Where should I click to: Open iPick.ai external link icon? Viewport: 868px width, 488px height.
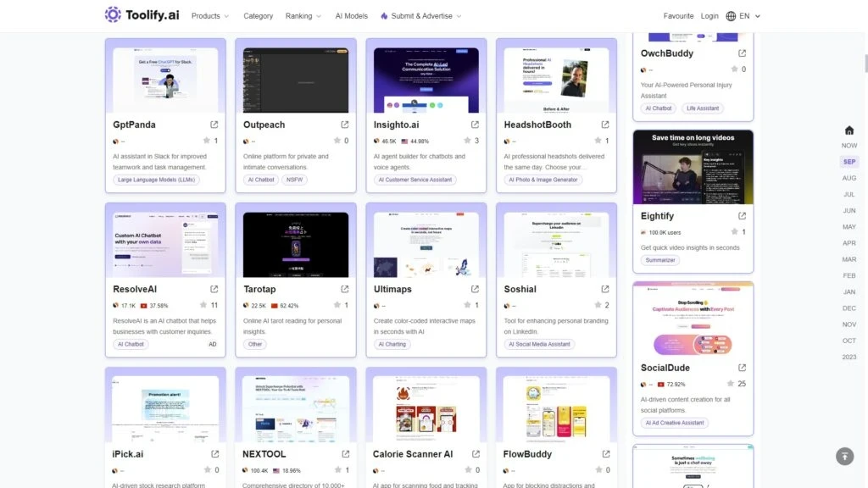click(214, 454)
